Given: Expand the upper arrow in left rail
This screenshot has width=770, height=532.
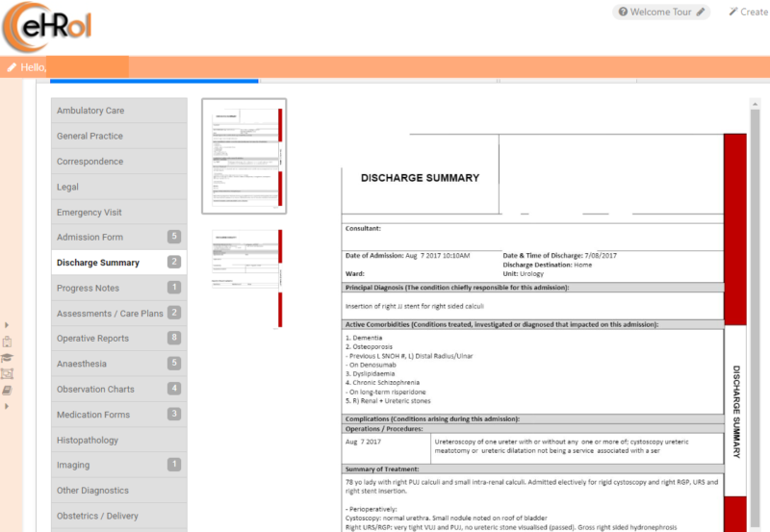Looking at the screenshot, I should [x=8, y=325].
